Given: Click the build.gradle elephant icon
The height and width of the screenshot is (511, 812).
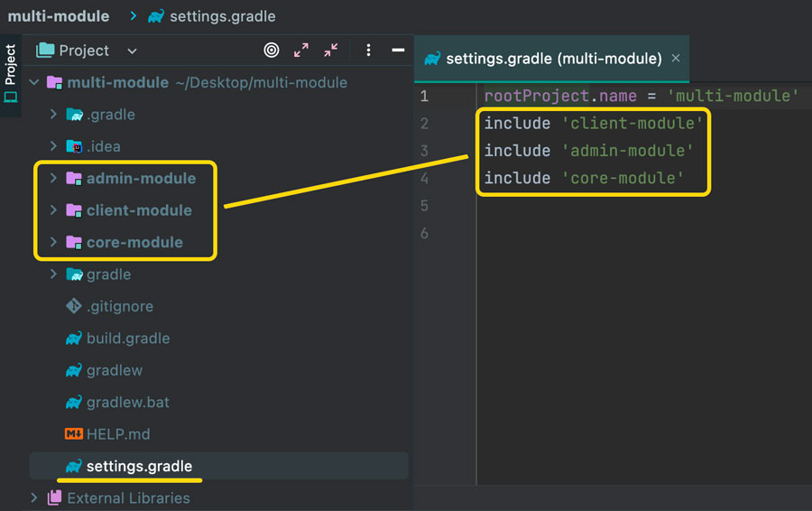Looking at the screenshot, I should tap(74, 339).
